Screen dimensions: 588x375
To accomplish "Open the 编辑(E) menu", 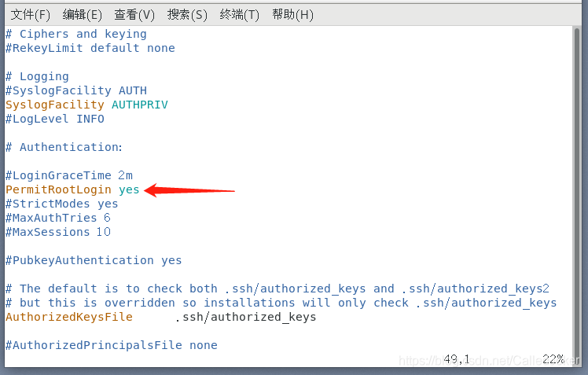I will (x=83, y=14).
